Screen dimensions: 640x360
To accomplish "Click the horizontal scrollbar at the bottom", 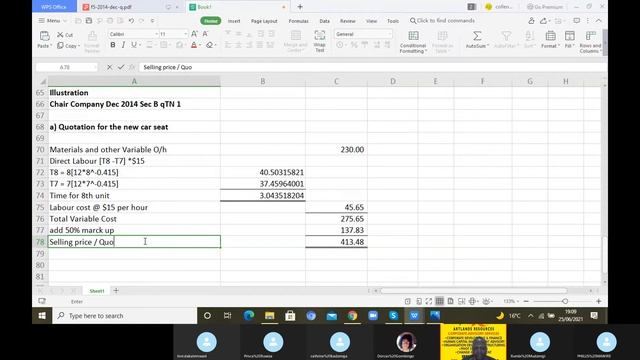I will (x=473, y=291).
